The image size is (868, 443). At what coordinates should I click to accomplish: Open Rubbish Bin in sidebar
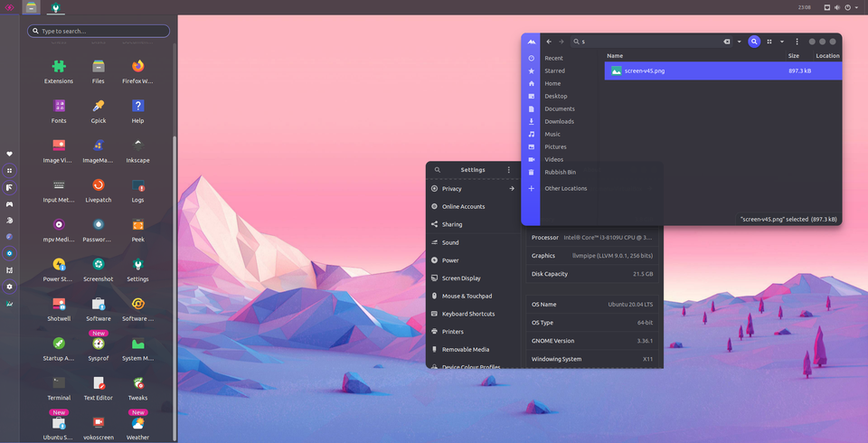pyautogui.click(x=561, y=172)
